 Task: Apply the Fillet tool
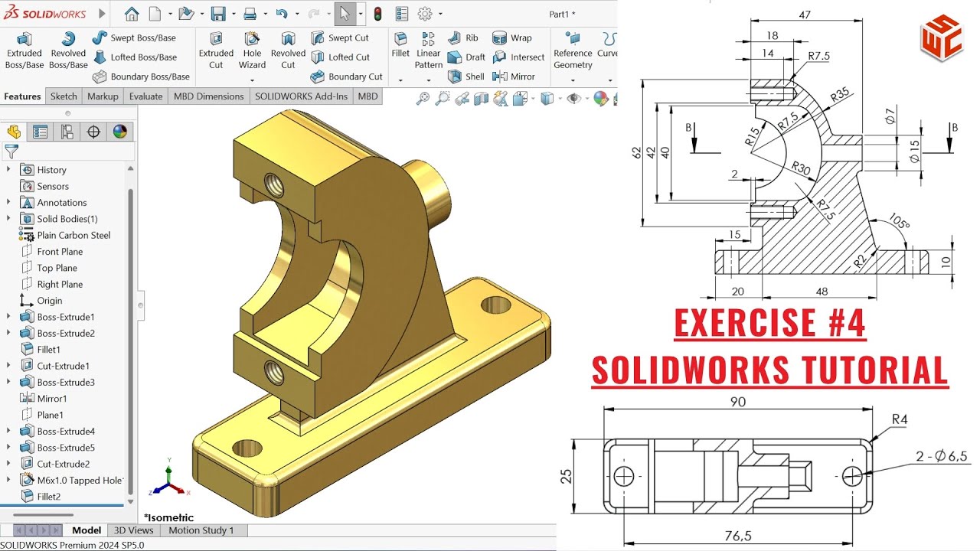click(400, 44)
